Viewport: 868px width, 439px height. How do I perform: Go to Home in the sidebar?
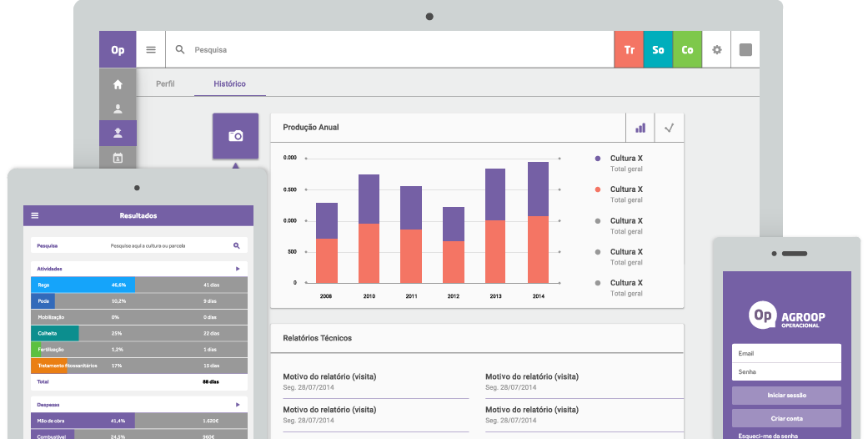(x=118, y=84)
